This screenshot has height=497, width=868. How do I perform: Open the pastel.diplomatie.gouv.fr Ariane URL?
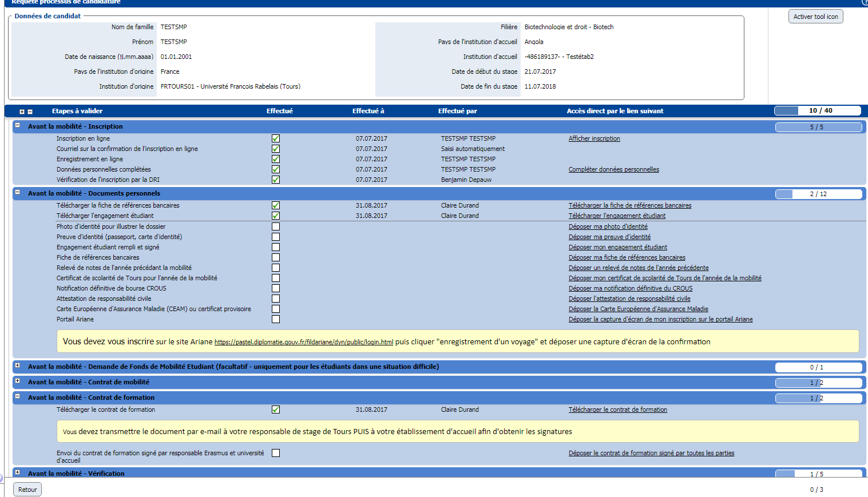[x=303, y=342]
